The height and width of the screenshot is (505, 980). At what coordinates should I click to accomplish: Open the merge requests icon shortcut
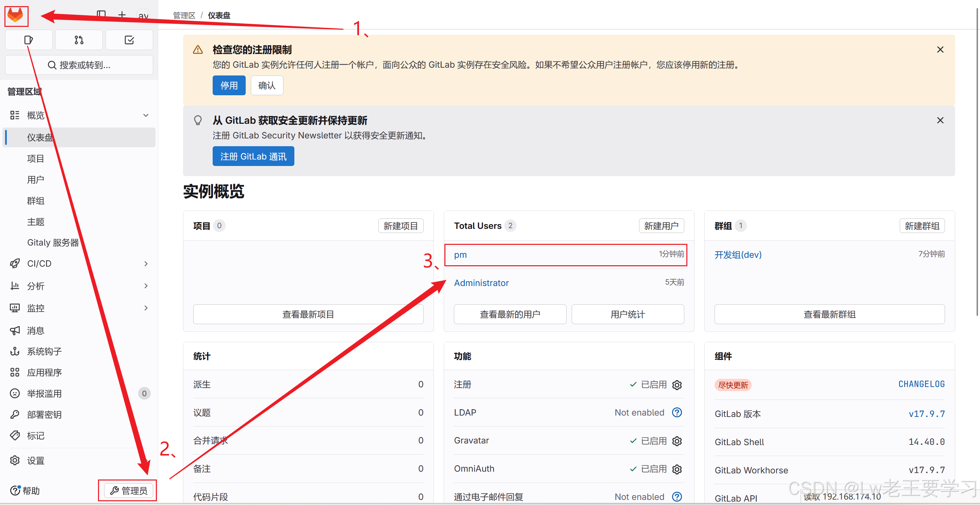coord(79,40)
